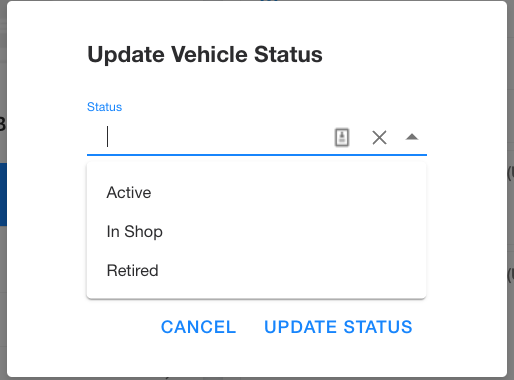Collapse the Status dropdown using the up arrow
514x380 pixels.
tap(412, 137)
